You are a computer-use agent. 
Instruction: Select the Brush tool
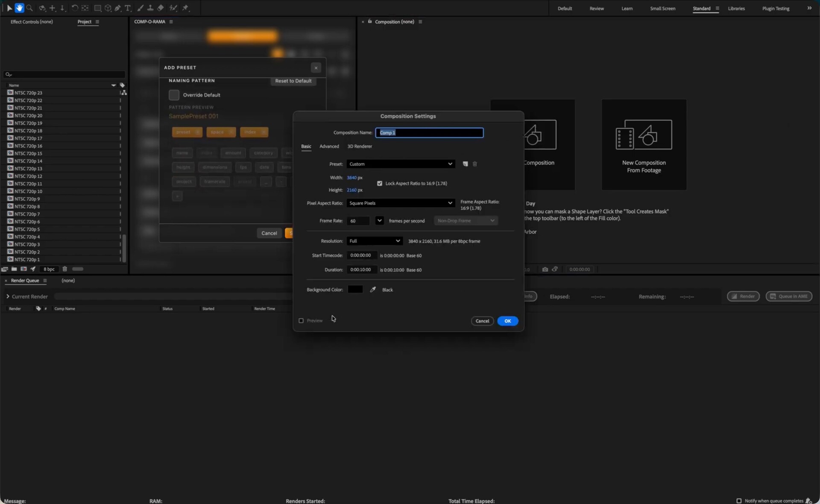click(140, 8)
